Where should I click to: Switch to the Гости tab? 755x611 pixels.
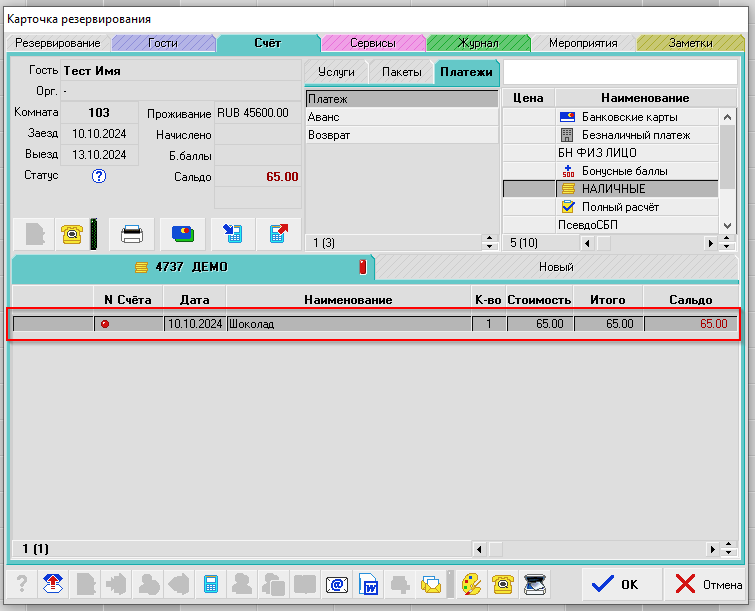click(162, 43)
